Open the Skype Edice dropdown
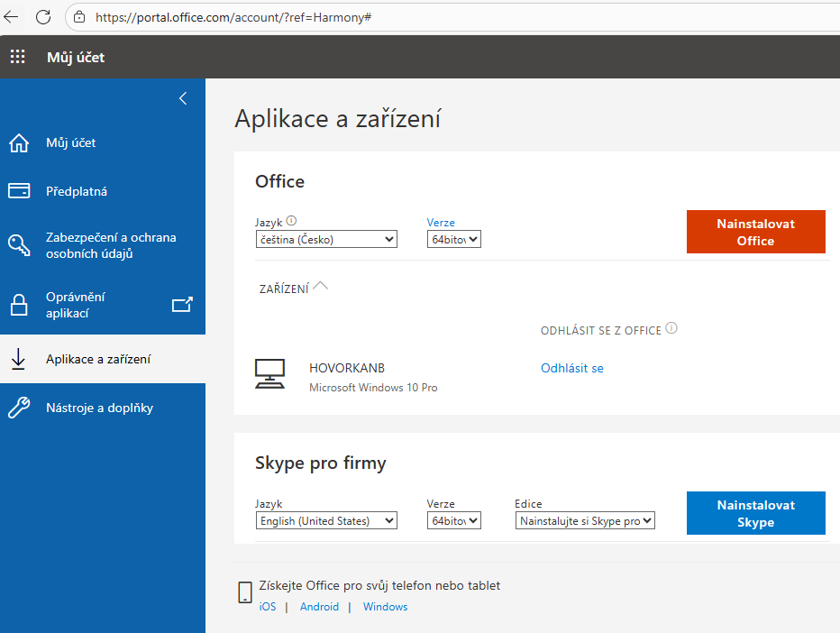This screenshot has width=840, height=633. 584,519
